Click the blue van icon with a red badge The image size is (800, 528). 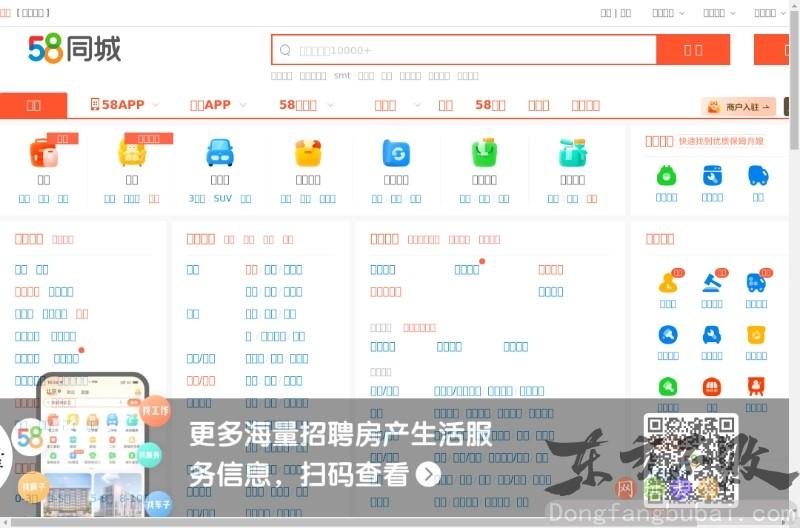click(x=756, y=282)
